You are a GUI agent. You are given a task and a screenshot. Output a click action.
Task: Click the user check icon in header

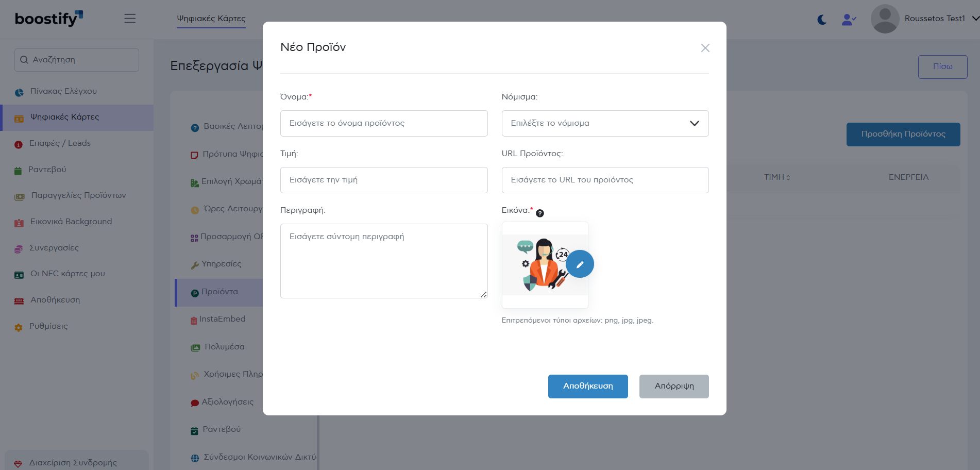(x=848, y=20)
